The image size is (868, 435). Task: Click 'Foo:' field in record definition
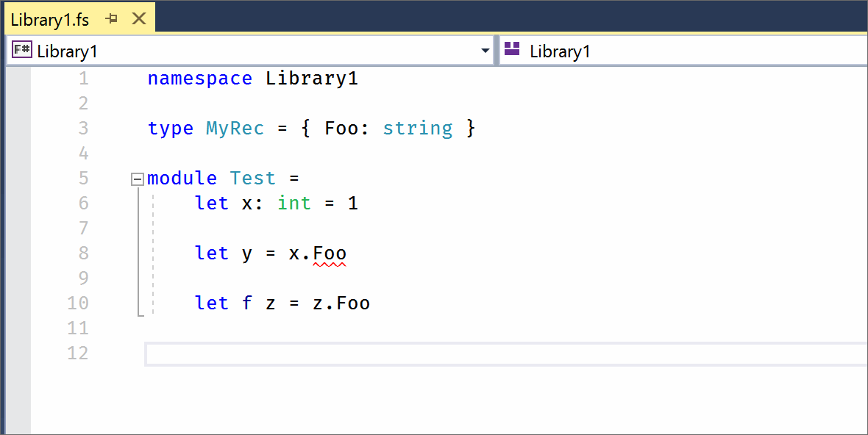[x=346, y=129]
